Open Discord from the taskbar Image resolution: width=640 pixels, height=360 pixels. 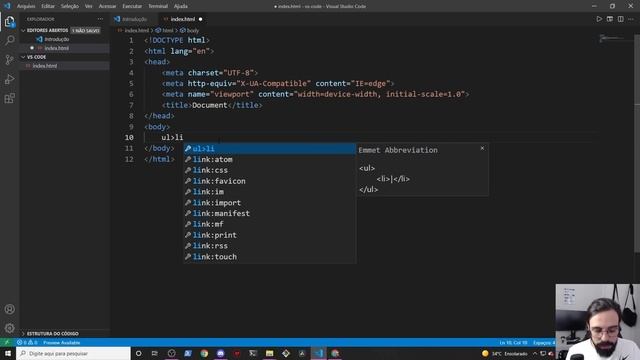click(x=220, y=353)
